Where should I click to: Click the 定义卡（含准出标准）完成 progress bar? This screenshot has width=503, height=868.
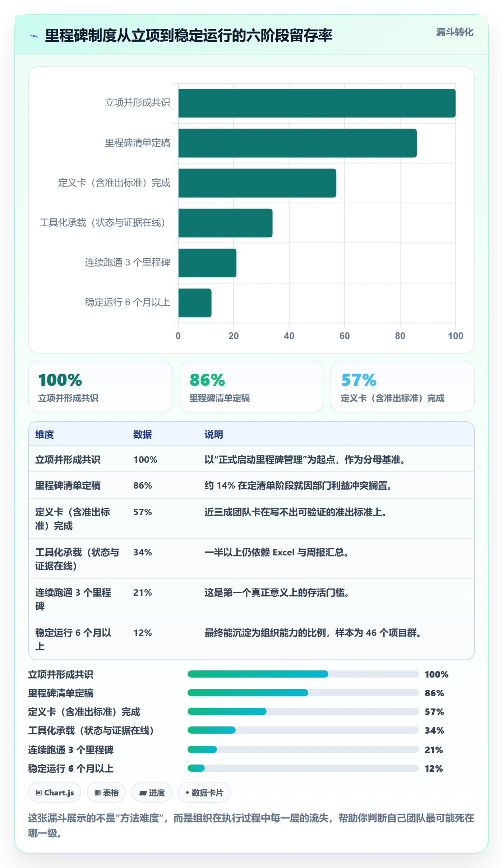click(303, 711)
